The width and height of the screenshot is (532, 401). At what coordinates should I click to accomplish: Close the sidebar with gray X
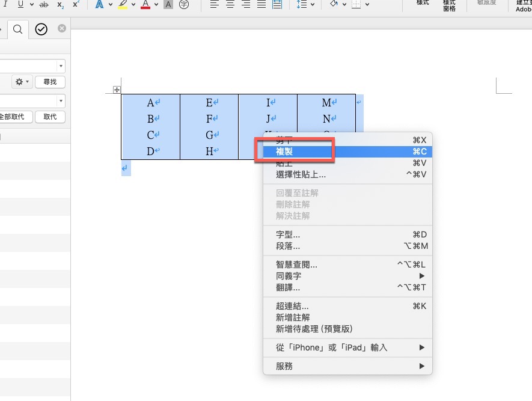[62, 28]
